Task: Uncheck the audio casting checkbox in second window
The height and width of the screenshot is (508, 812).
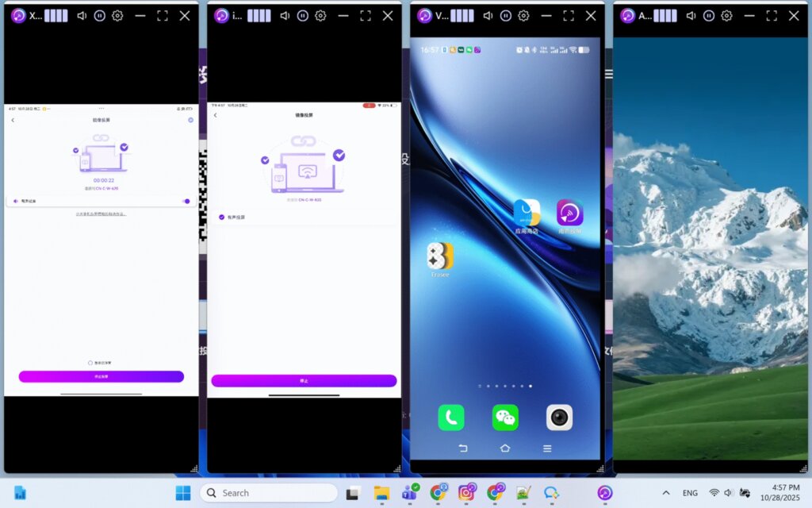Action: click(x=221, y=217)
